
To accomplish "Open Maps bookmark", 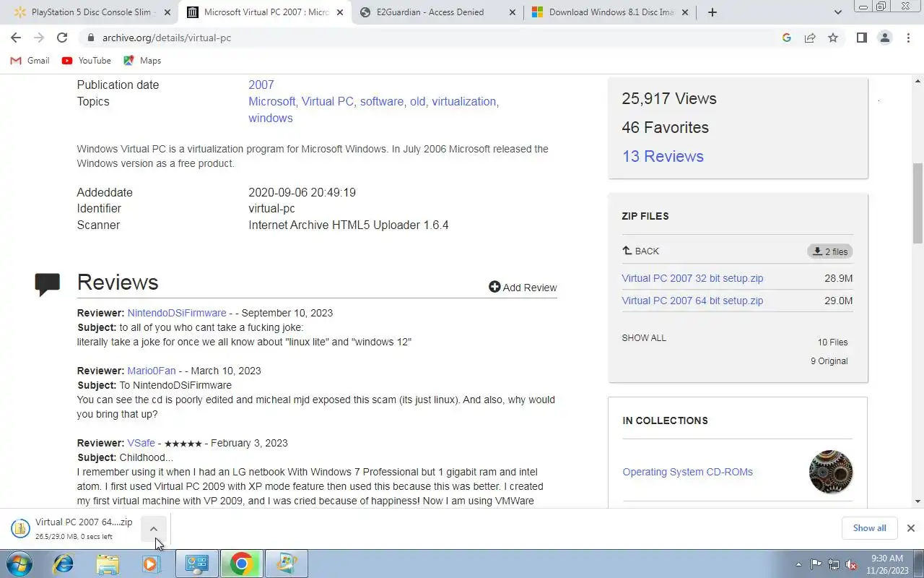I will [x=142, y=61].
